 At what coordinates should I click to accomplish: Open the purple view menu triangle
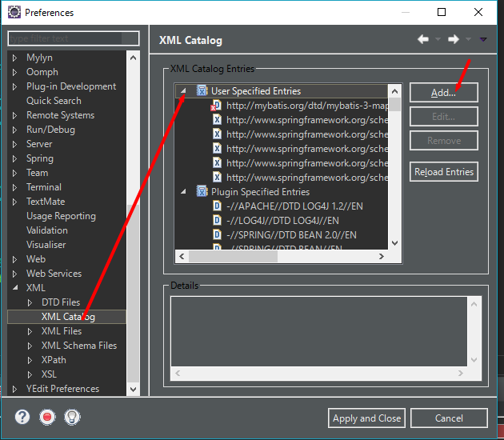483,39
